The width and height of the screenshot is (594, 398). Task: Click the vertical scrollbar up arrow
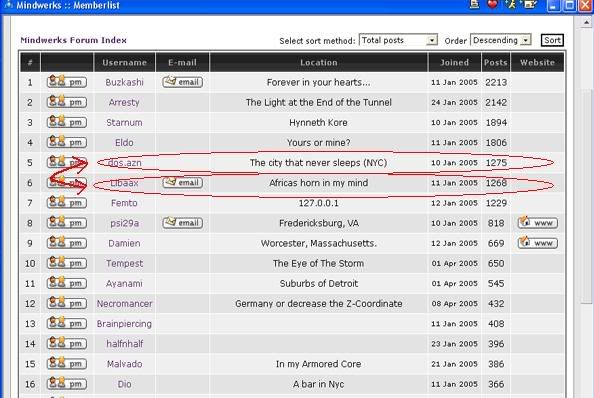[x=586, y=23]
